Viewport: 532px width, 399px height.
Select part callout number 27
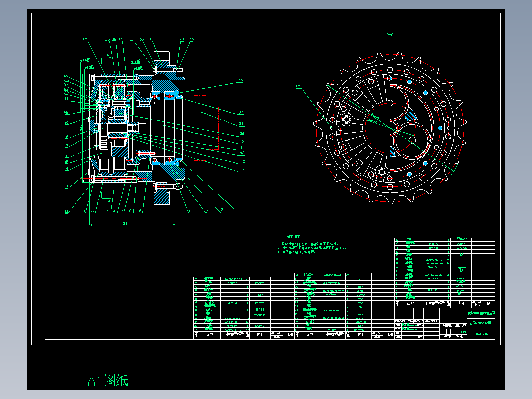pyautogui.click(x=85, y=40)
